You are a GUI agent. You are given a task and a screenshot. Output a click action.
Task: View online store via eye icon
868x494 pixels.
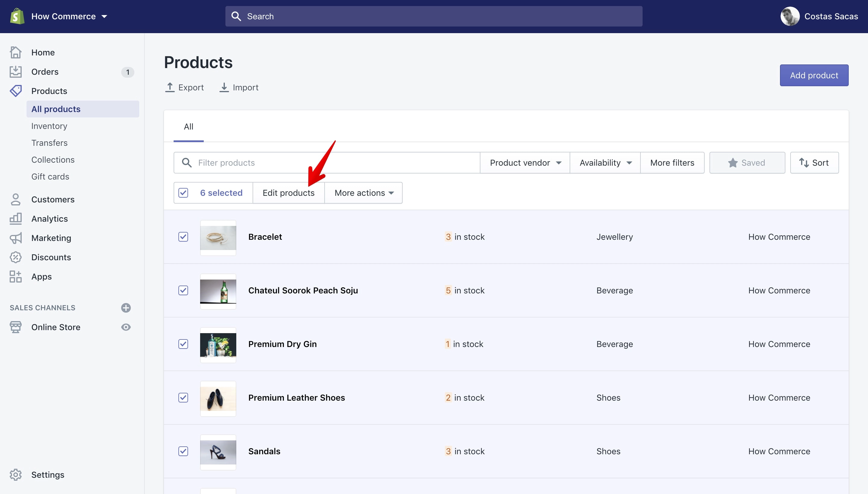pos(126,327)
